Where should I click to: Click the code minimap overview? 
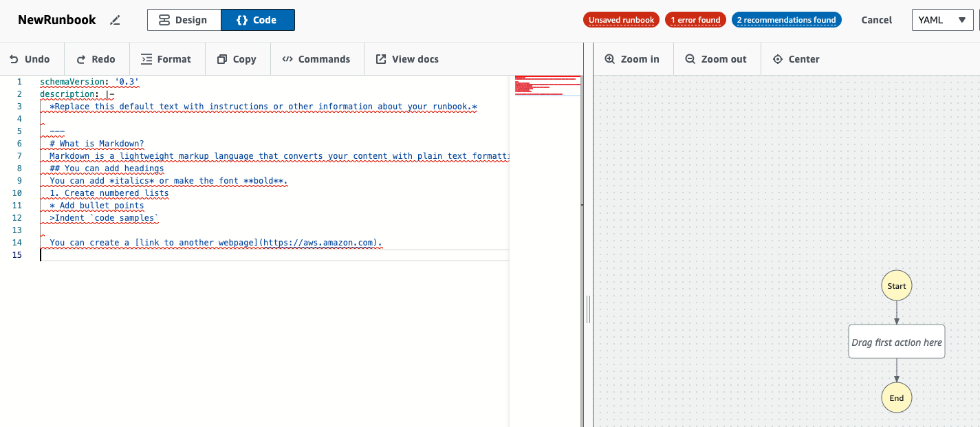pyautogui.click(x=547, y=85)
